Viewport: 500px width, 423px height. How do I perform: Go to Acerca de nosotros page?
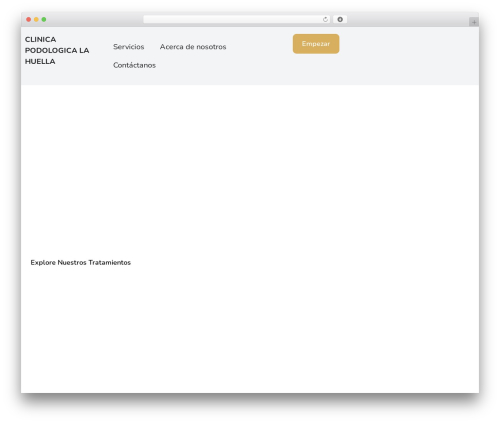(193, 47)
